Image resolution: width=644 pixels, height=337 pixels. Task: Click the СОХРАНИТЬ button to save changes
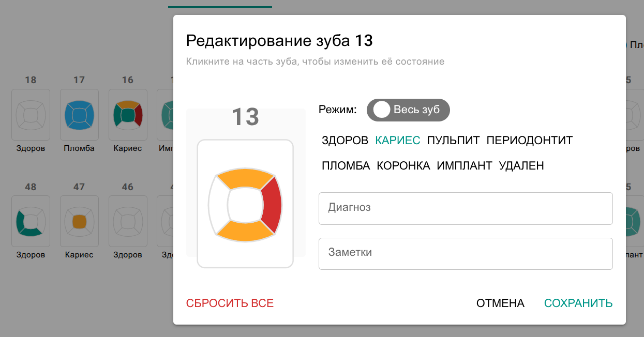pyautogui.click(x=578, y=303)
